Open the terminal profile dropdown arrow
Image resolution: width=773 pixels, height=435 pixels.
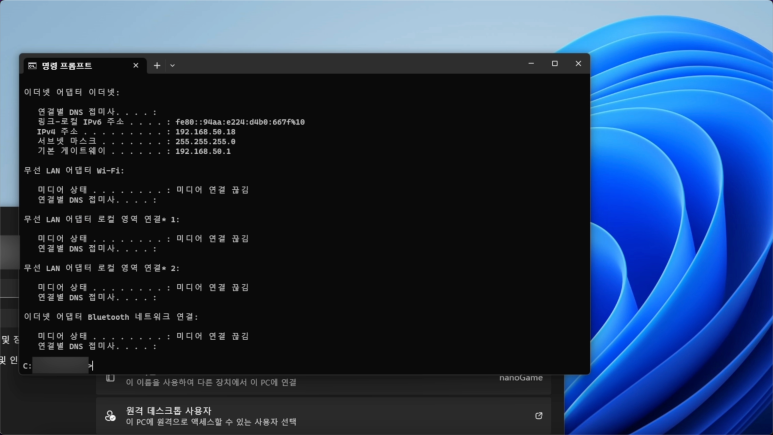173,66
